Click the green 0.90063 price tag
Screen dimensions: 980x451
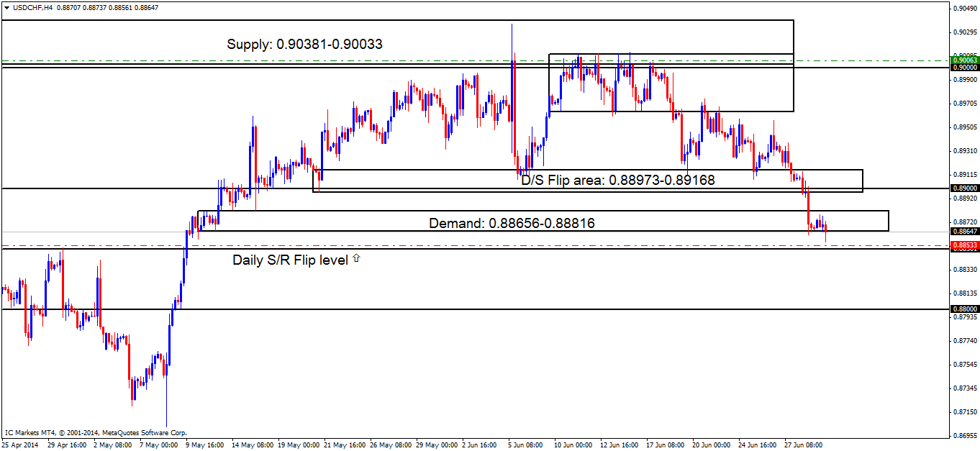[x=964, y=61]
